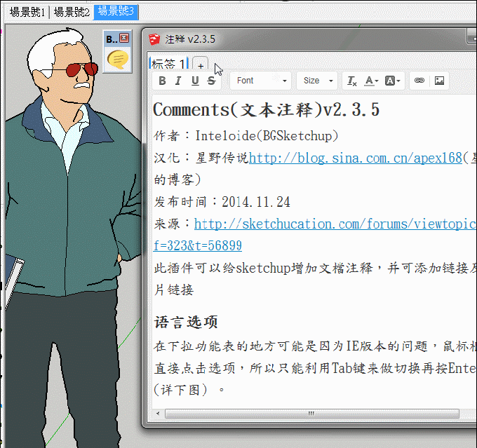
Task: Select the 标签 1 tab
Action: tap(168, 64)
